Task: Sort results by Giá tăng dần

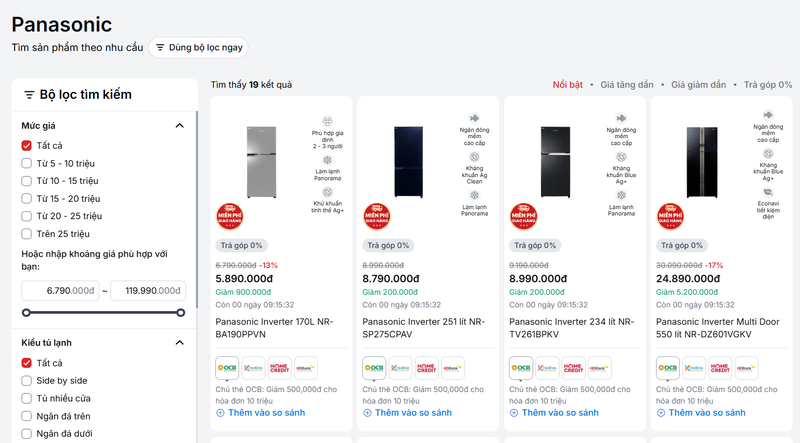Action: (627, 85)
